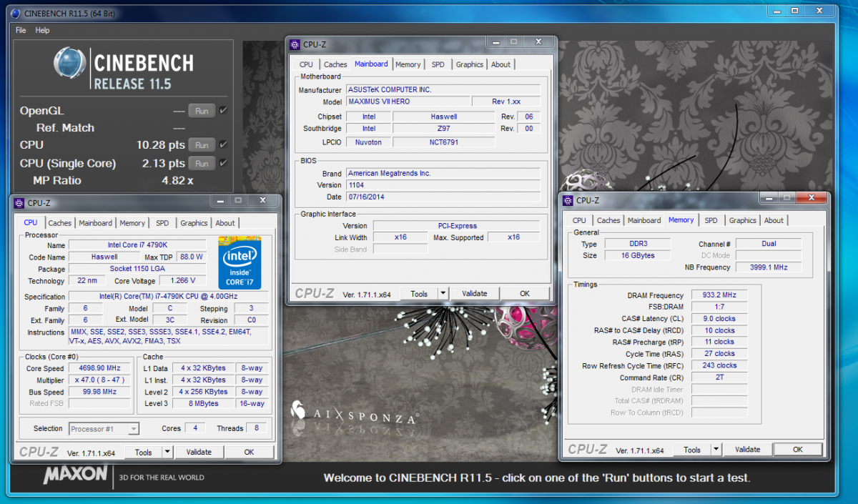Image resolution: width=858 pixels, height=504 pixels.
Task: Click the Southbridge value Z97
Action: 443,128
